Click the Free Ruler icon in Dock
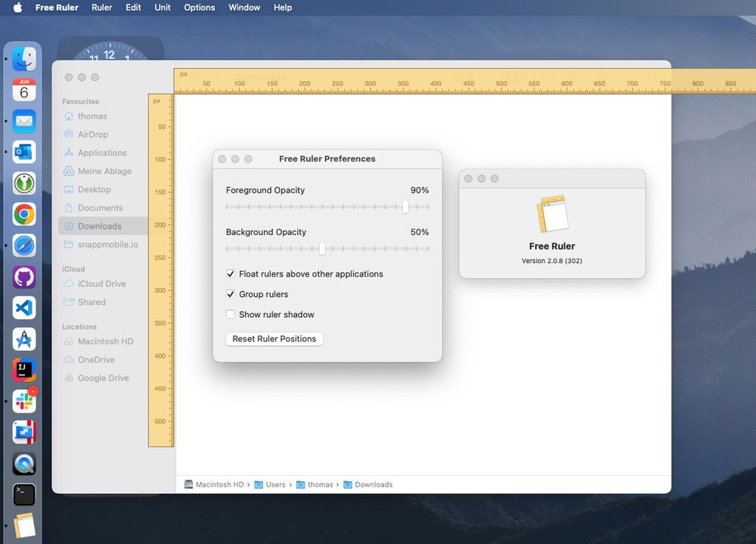 click(x=24, y=525)
